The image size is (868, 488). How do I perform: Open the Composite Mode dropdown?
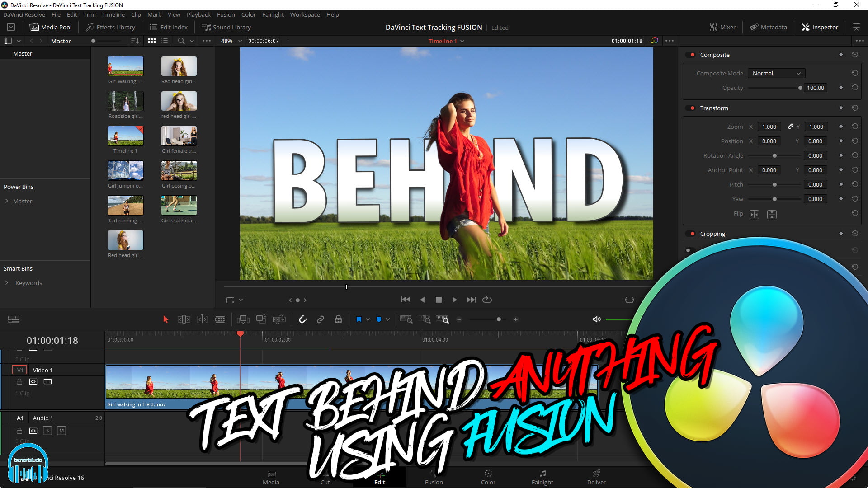[x=776, y=73]
